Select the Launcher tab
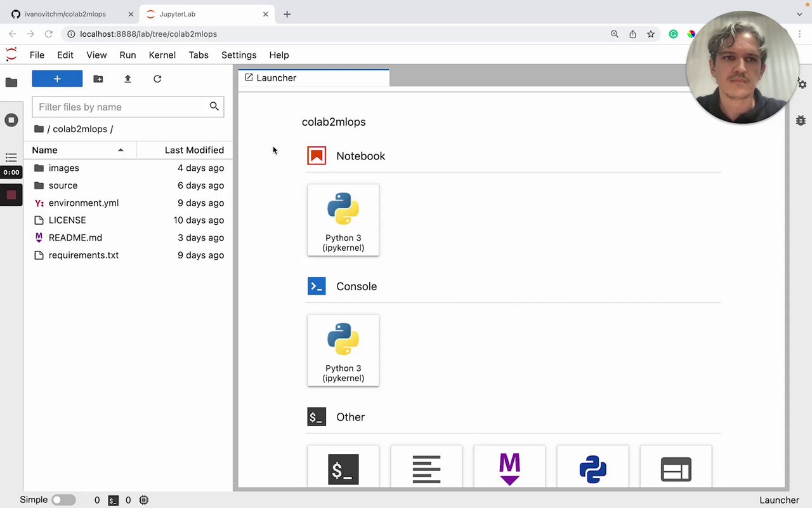812x508 pixels. click(x=313, y=77)
